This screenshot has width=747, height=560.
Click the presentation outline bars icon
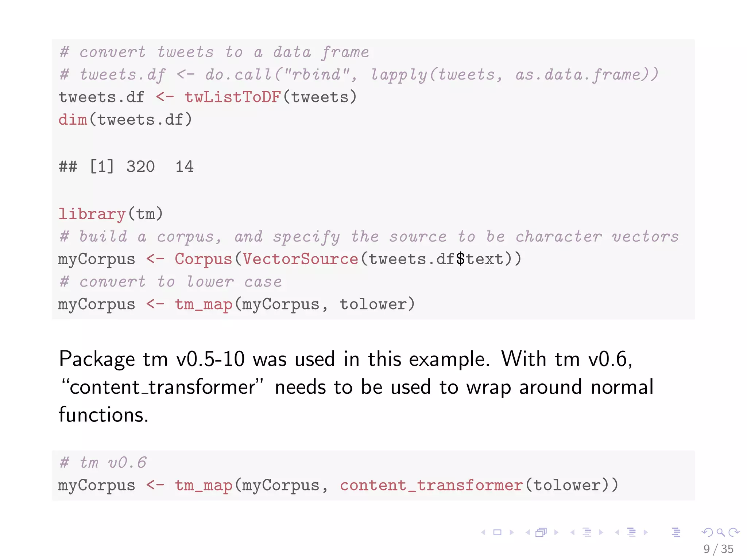(676, 532)
